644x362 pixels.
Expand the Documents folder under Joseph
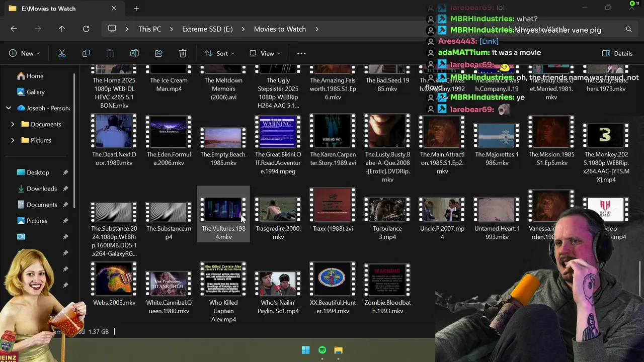13,124
